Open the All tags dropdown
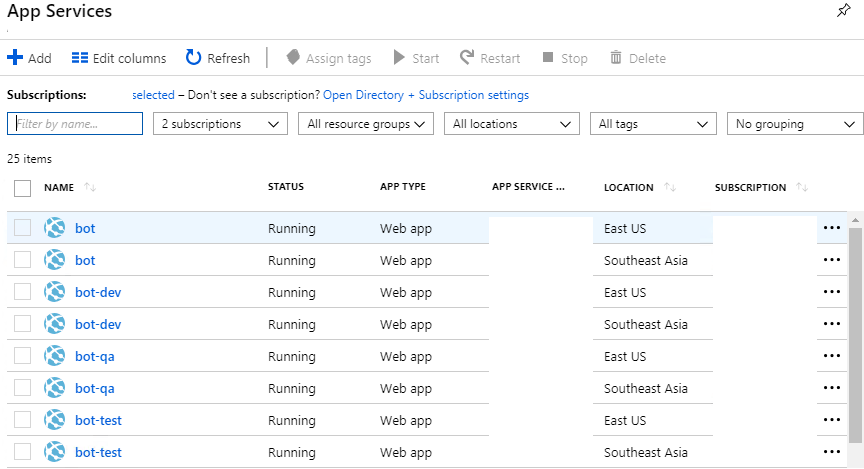864x469 pixels. point(654,123)
